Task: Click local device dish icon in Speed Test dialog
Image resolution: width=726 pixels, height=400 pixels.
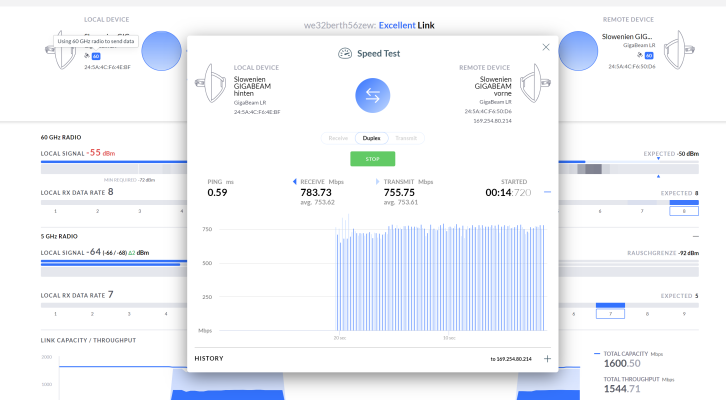Action: pyautogui.click(x=215, y=87)
